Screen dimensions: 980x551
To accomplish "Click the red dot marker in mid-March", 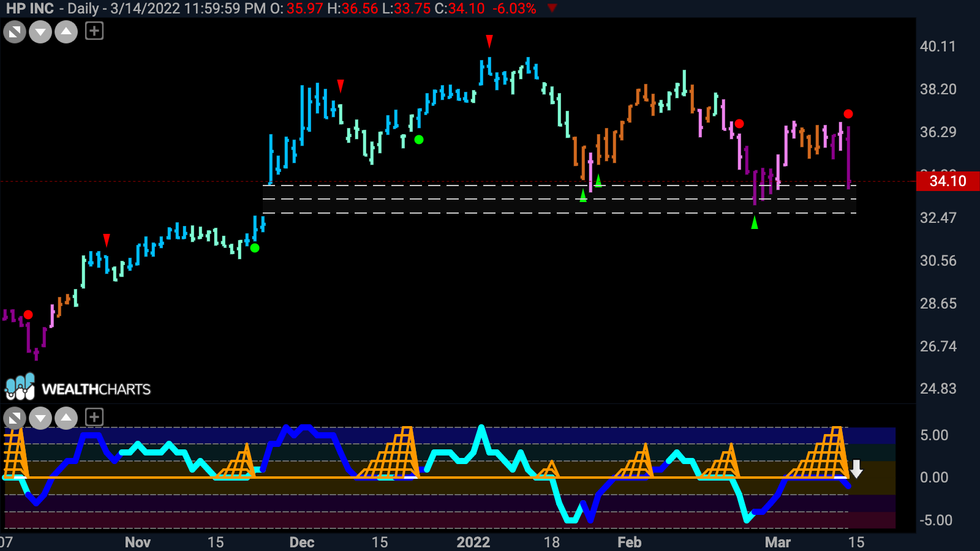I will pyautogui.click(x=848, y=114).
